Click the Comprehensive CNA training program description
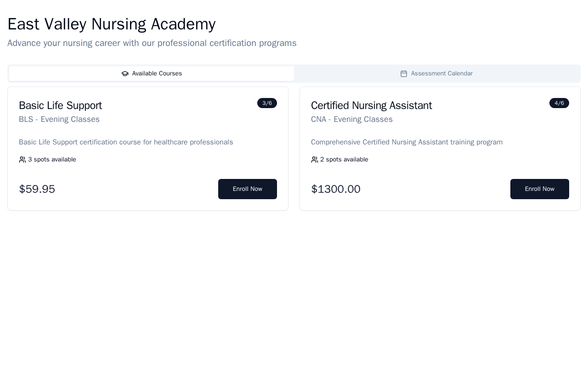This screenshot has height=368, width=588. click(407, 142)
